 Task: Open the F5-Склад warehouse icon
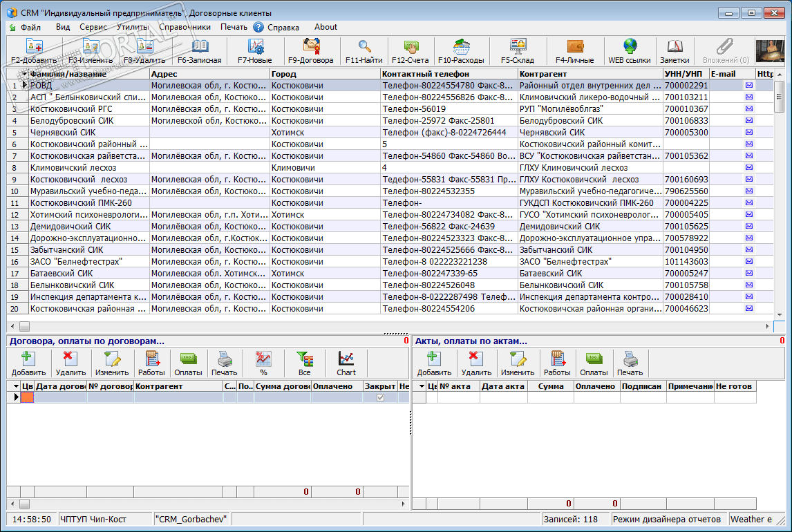517,46
